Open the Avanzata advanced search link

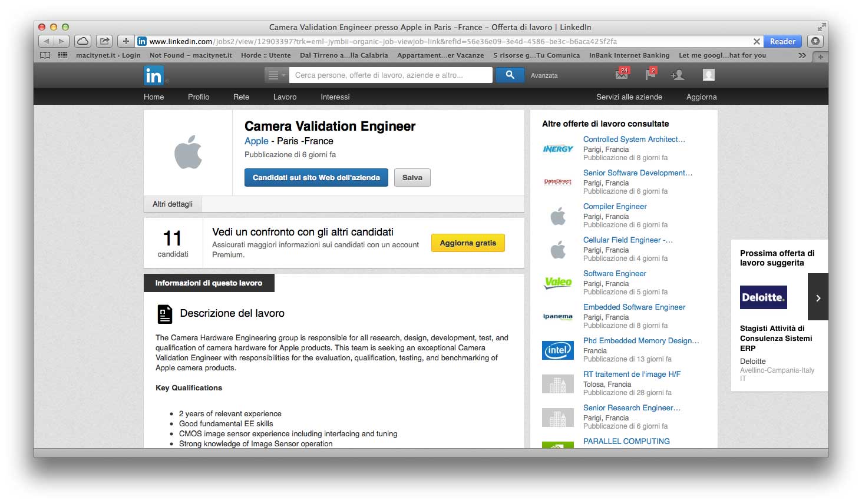tap(544, 75)
